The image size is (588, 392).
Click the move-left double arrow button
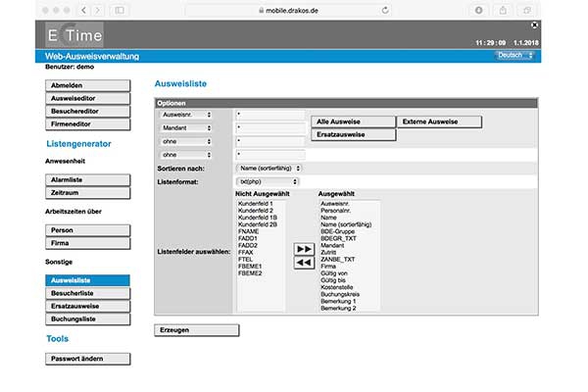click(304, 263)
